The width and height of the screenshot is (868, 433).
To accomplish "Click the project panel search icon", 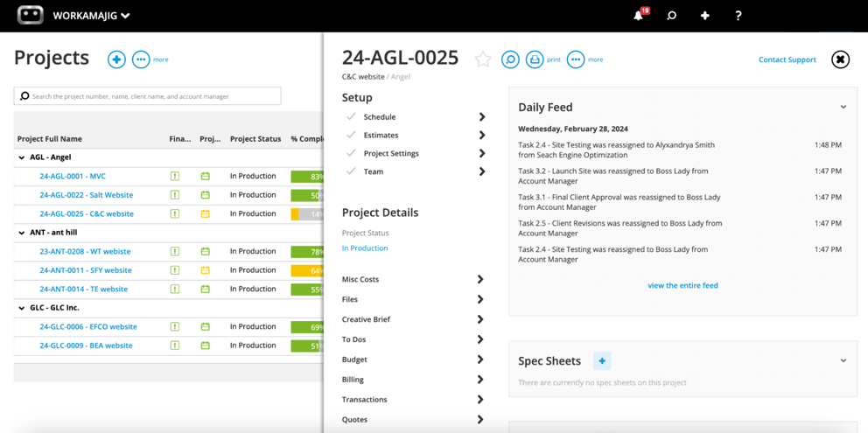I will [x=510, y=59].
